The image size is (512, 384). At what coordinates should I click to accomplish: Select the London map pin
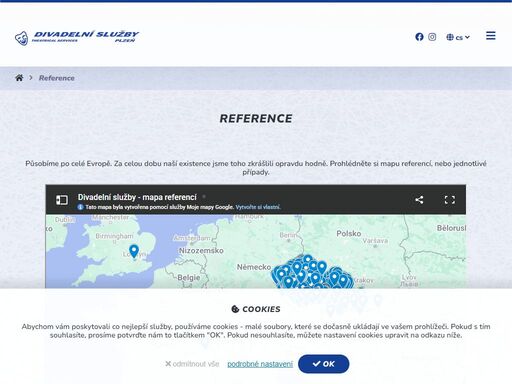coord(134,251)
